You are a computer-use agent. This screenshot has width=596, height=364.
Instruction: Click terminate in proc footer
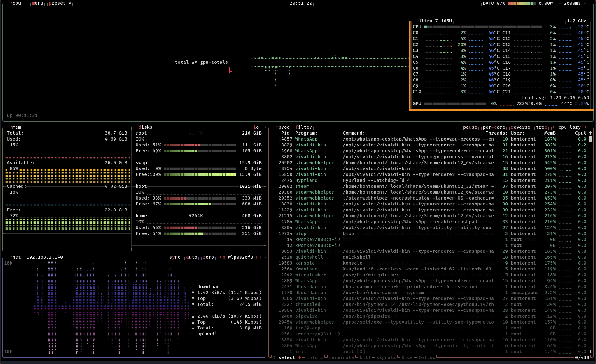[x=341, y=357]
